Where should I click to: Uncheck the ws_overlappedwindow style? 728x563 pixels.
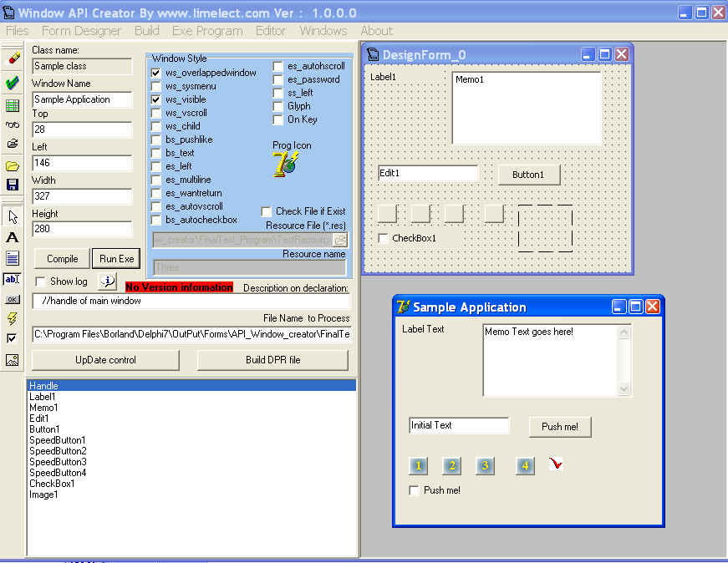[x=156, y=73]
